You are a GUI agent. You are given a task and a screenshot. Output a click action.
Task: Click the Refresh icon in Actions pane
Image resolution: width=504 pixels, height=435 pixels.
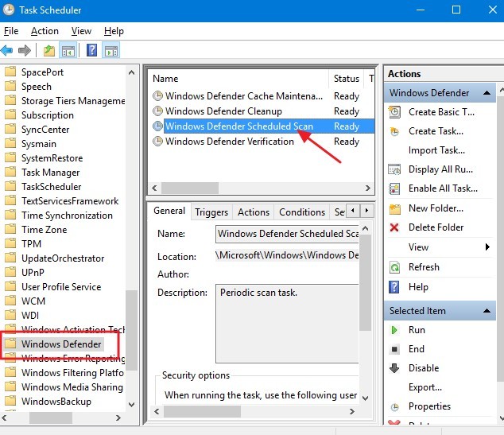[395, 267]
